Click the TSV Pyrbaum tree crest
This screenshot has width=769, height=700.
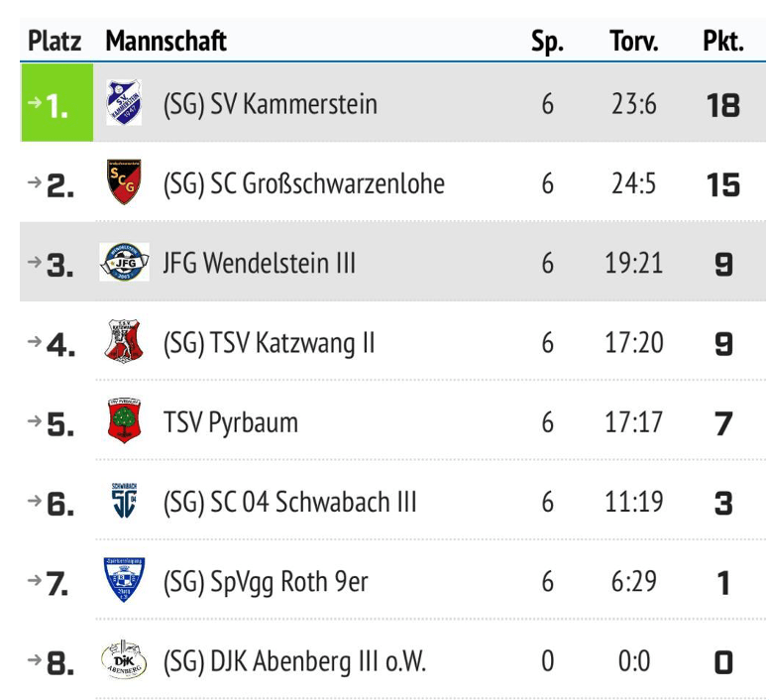125,422
